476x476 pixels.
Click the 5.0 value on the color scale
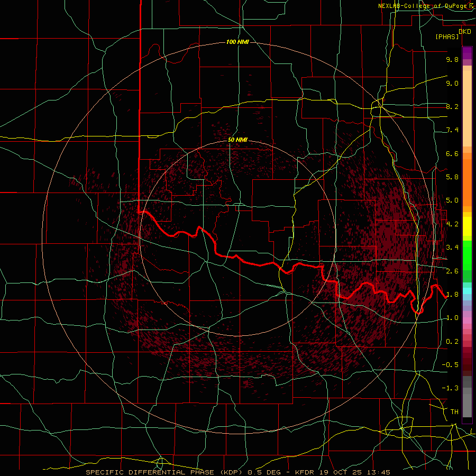click(452, 200)
